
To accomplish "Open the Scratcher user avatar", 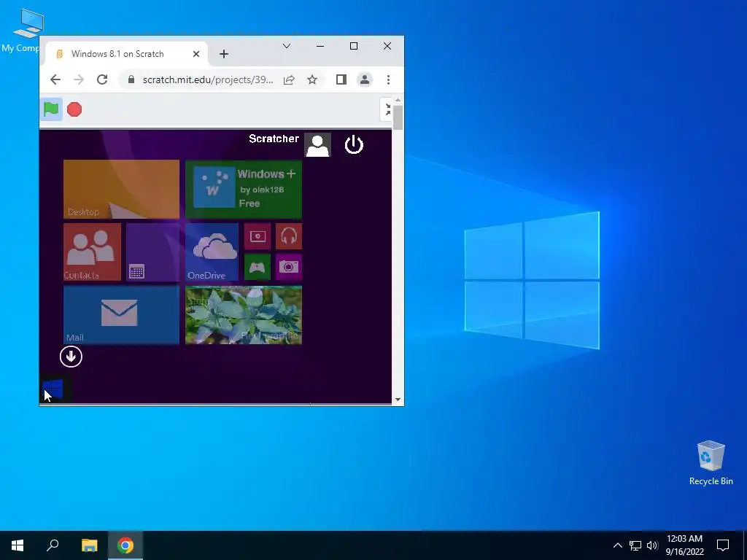I will (x=317, y=145).
